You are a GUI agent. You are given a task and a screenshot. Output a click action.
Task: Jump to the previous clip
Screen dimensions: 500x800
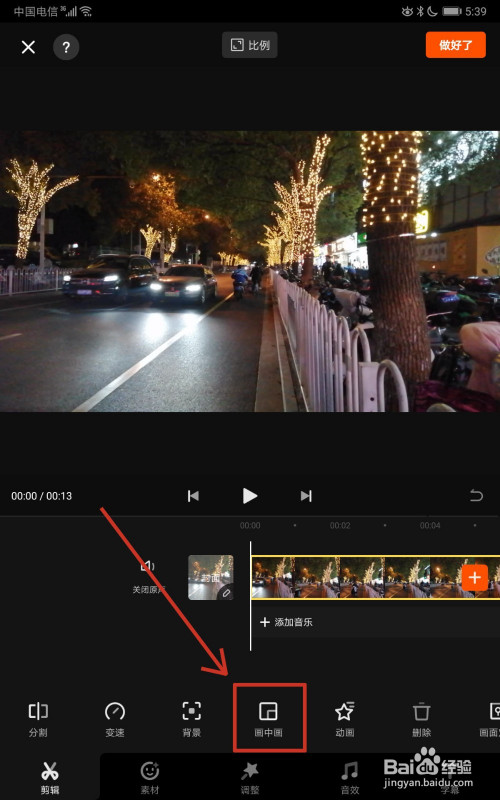[x=193, y=495]
